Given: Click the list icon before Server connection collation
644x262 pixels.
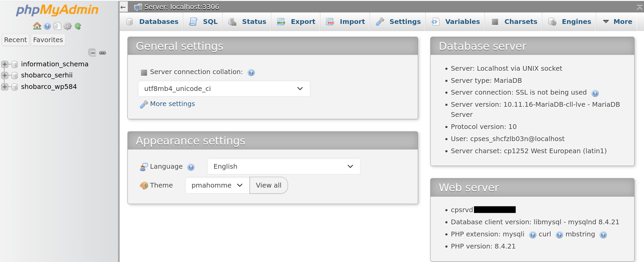Looking at the screenshot, I should (144, 72).
